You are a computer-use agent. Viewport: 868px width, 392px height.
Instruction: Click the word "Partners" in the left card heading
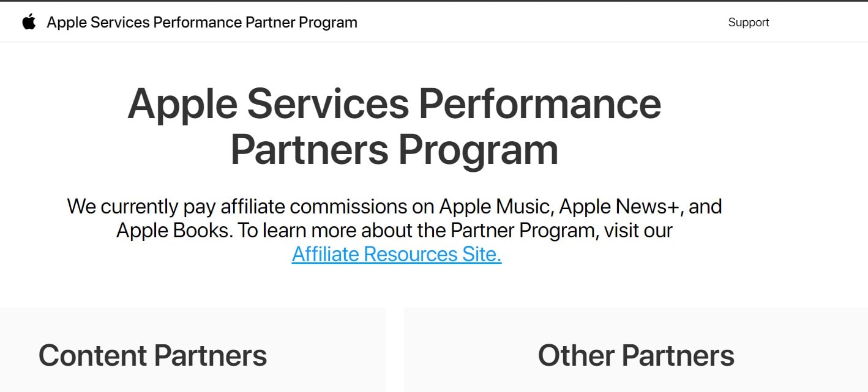tap(211, 355)
